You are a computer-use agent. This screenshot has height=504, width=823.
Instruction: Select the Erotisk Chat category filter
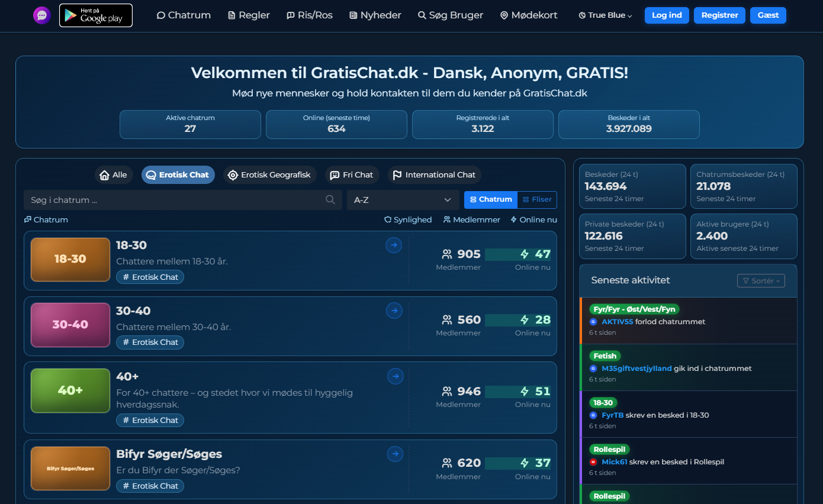[178, 175]
